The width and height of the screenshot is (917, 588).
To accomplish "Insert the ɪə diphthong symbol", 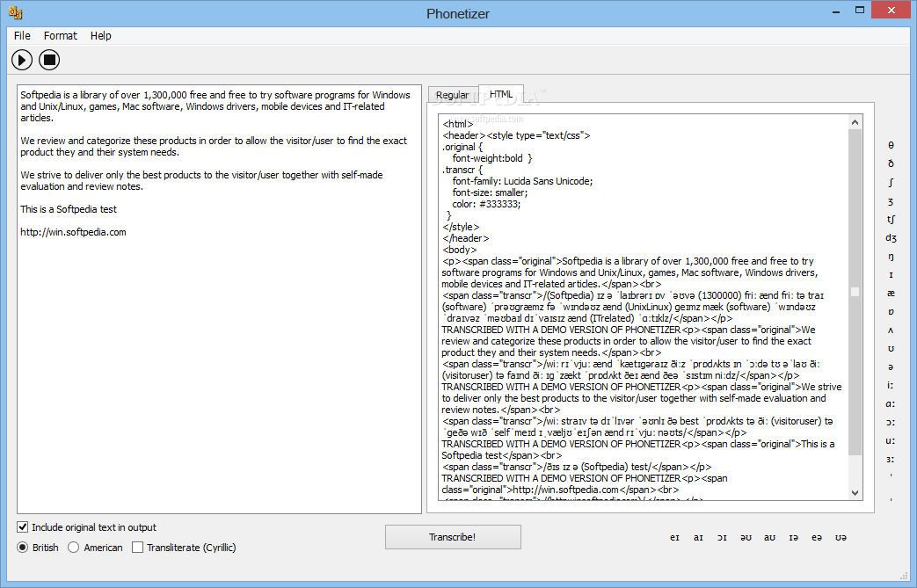I will click(x=794, y=538).
